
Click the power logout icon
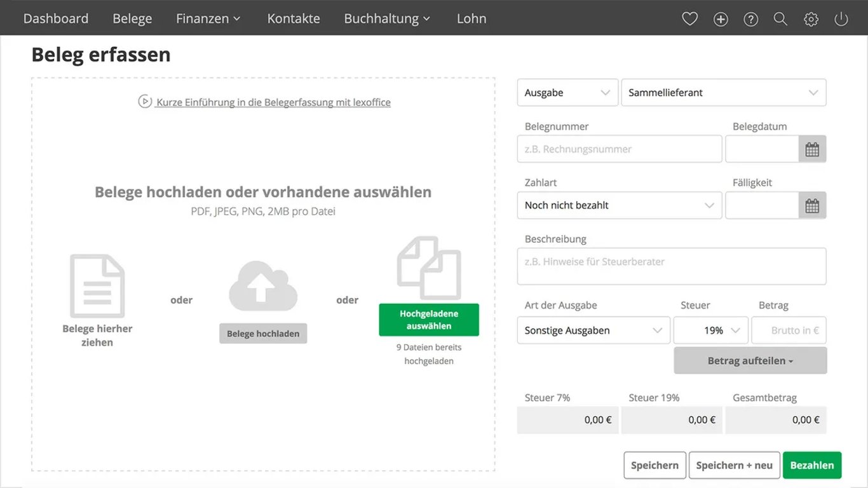[x=841, y=19]
